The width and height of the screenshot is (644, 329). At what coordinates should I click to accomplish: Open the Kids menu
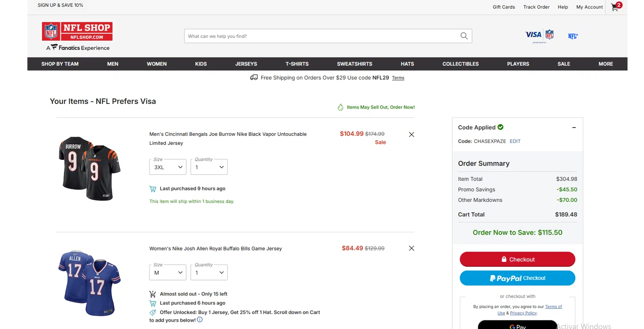click(201, 64)
